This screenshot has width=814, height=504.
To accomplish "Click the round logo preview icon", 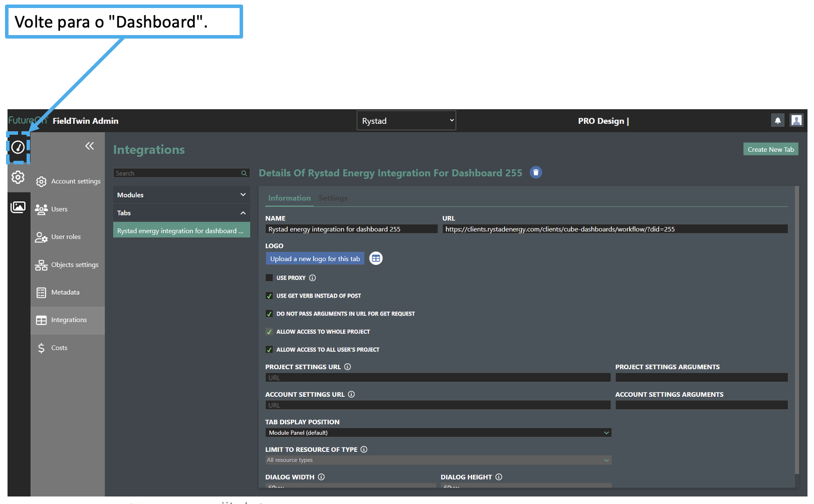I will click(376, 259).
